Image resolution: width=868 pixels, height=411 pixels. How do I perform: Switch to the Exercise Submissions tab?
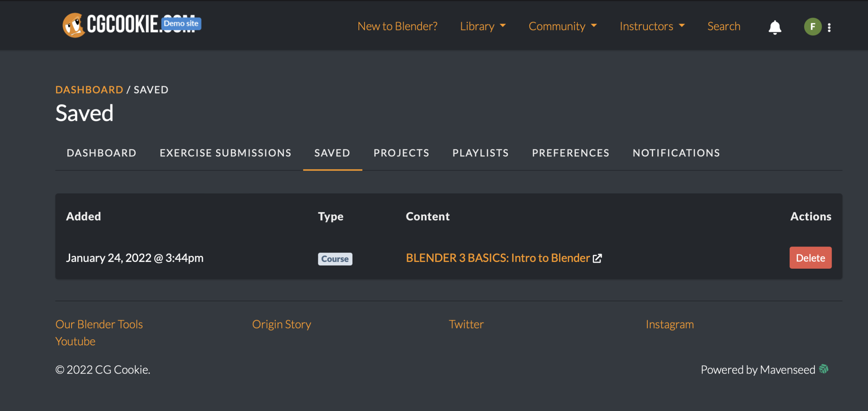[x=225, y=153]
